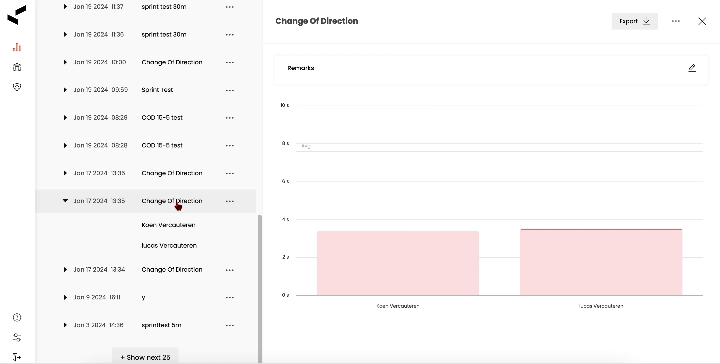
Task: Click the Export button
Action: click(x=635, y=21)
